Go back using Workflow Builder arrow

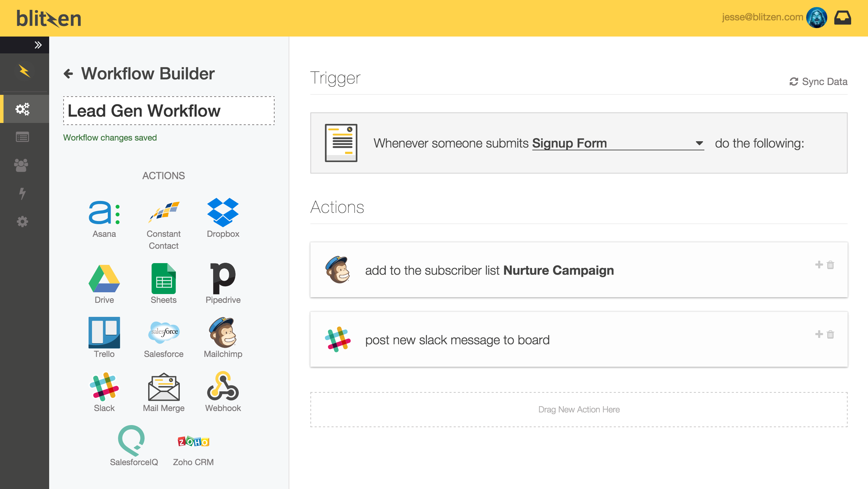pyautogui.click(x=68, y=74)
